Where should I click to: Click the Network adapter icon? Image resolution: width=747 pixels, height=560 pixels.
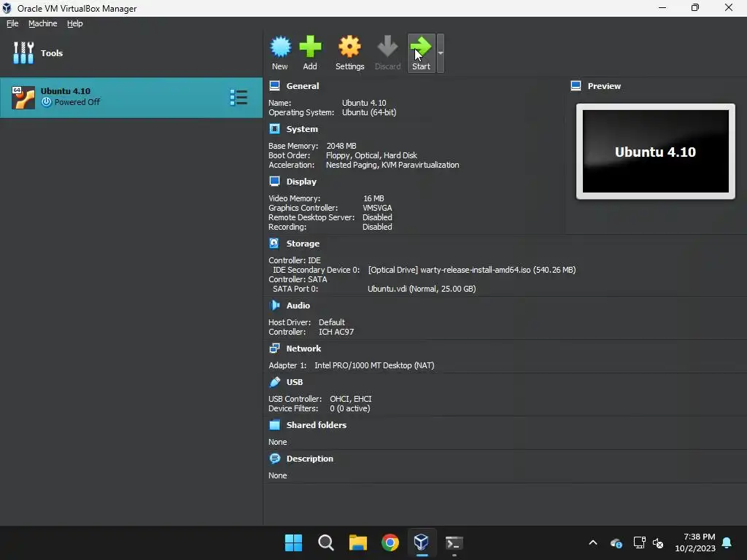(274, 348)
